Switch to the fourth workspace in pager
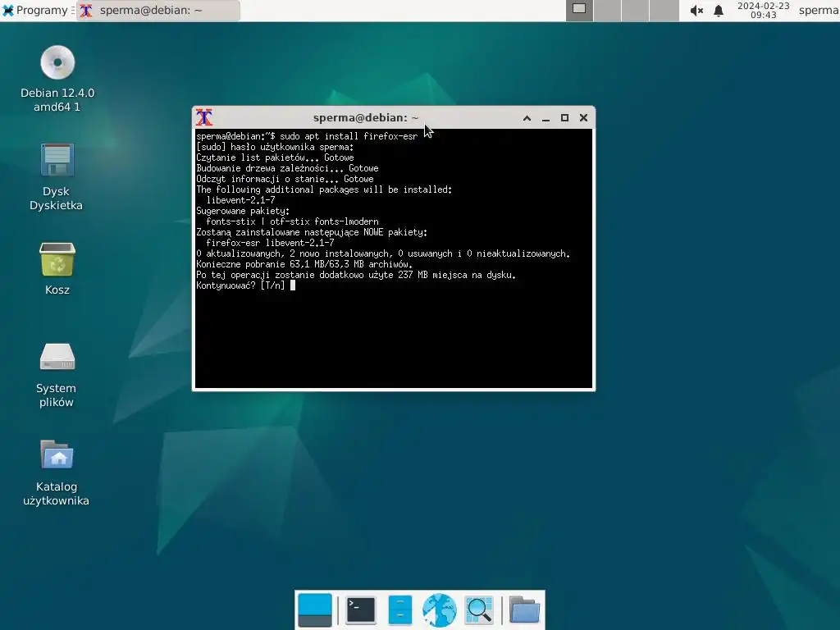This screenshot has width=840, height=630. [x=664, y=10]
